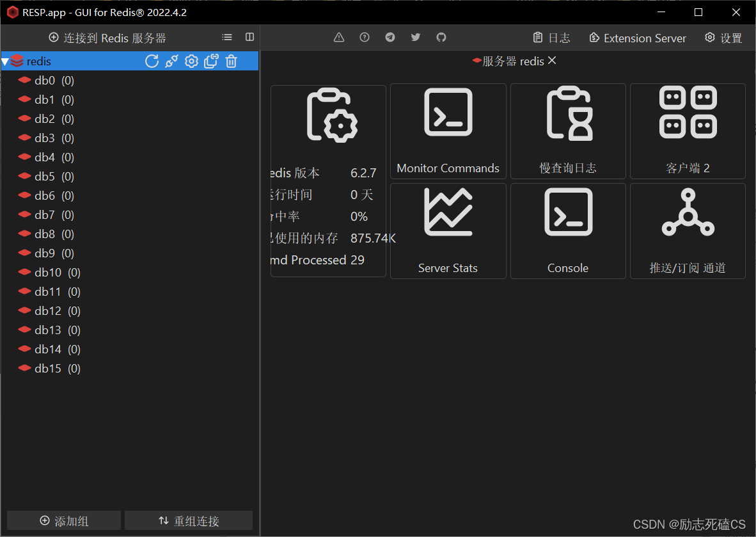Select database db14 (0)
Screen dimensions: 756x537
[x=49, y=349]
